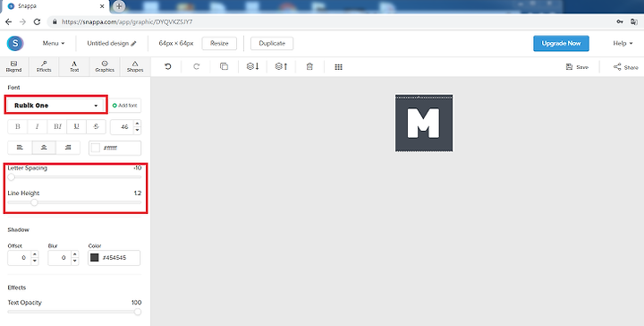Click the Add font button

pos(125,106)
